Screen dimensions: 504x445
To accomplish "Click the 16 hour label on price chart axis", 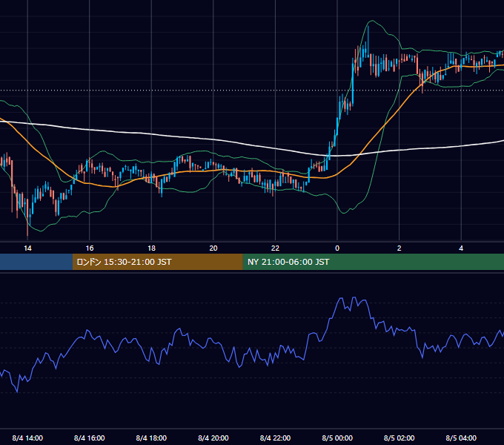I will [90, 248].
